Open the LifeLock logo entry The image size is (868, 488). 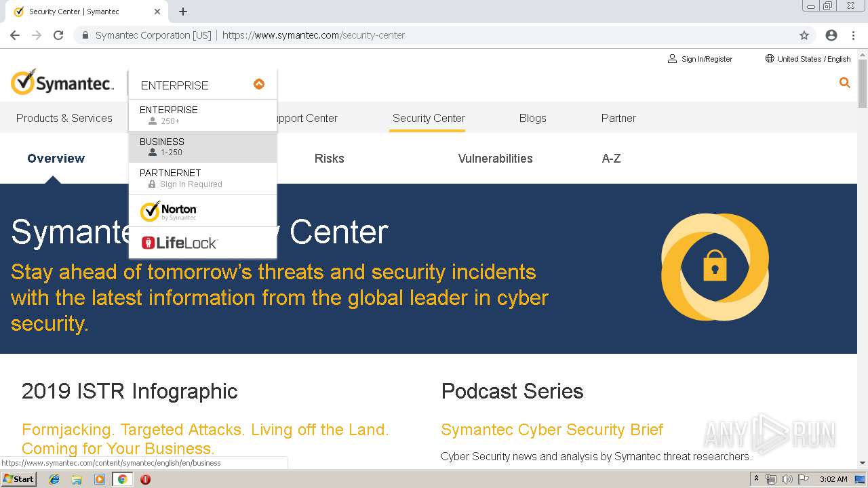[179, 243]
